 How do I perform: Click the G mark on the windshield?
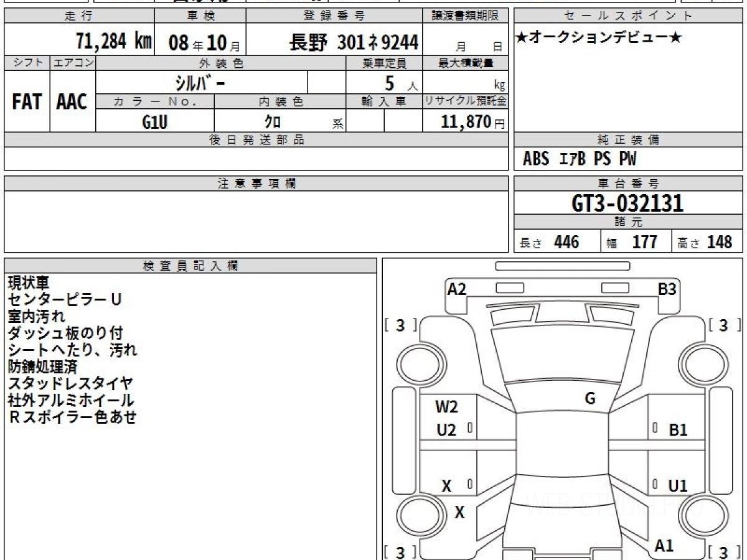pos(590,398)
